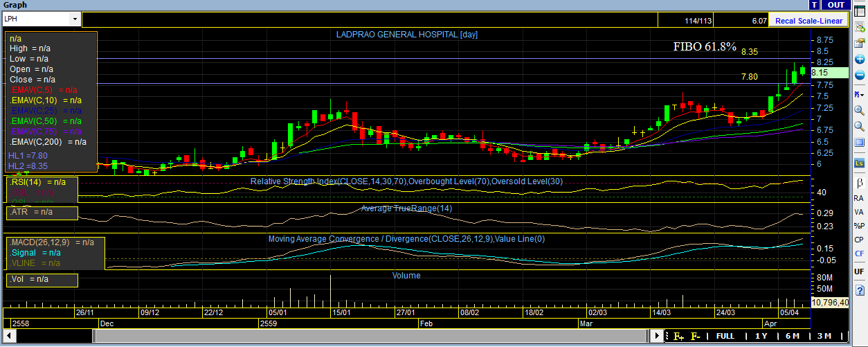Click the Ls icon in sidebar
868x347 pixels.
coord(859,163)
